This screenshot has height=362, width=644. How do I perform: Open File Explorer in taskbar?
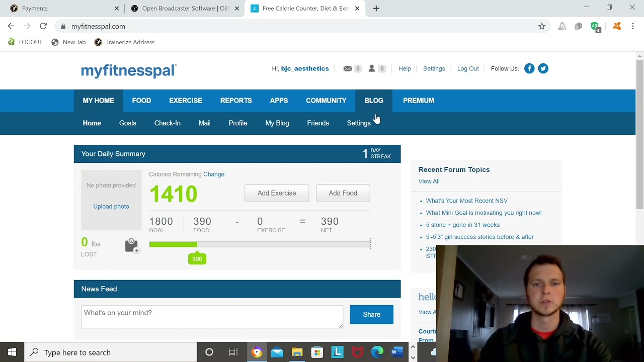coord(297,352)
